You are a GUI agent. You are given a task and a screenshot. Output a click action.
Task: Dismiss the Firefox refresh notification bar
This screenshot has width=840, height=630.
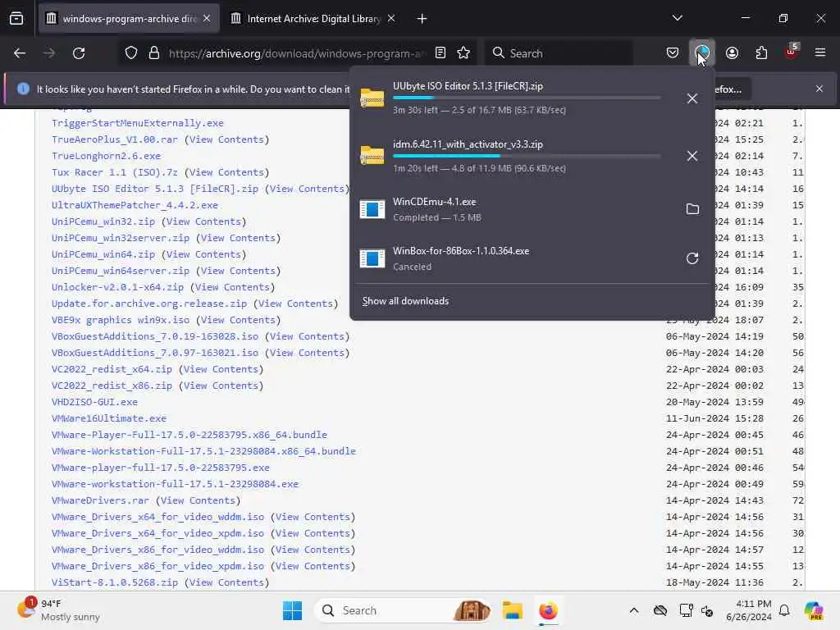(819, 89)
